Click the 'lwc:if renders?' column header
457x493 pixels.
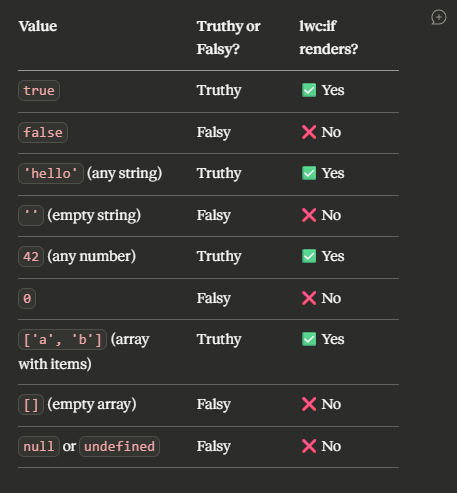pos(329,38)
